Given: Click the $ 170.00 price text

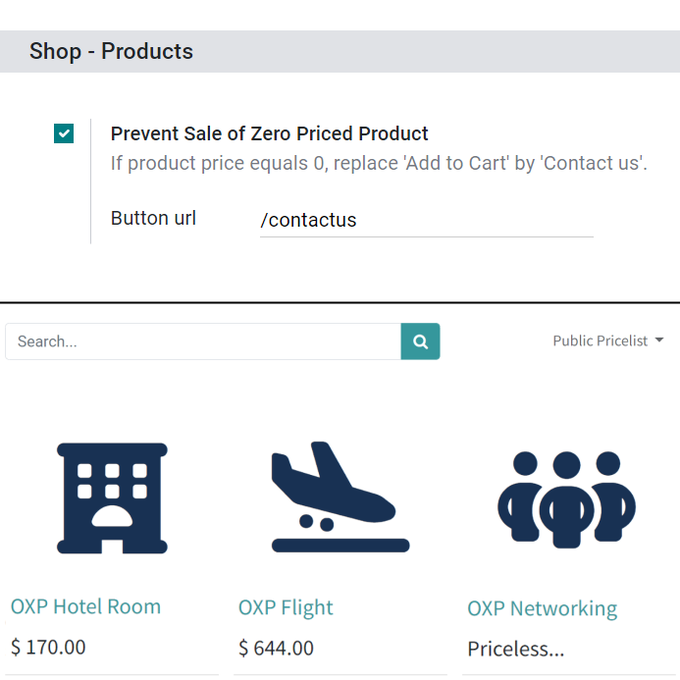Looking at the screenshot, I should [48, 647].
